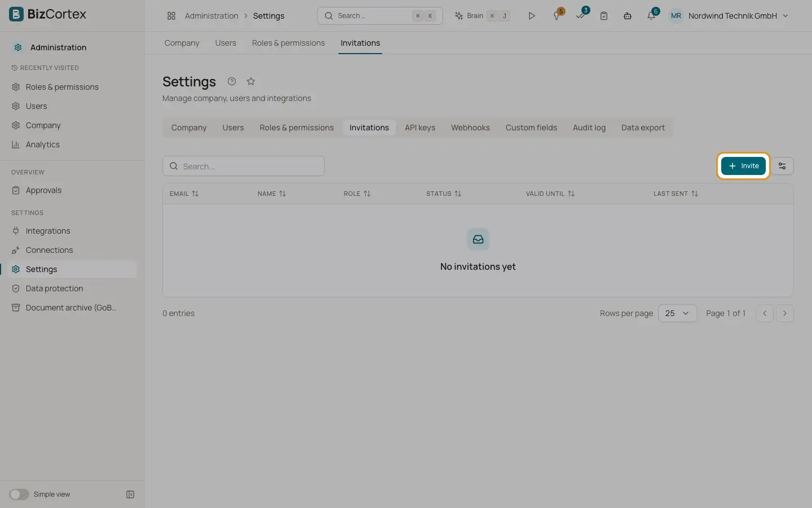Go to the previous page of results
The width and height of the screenshot is (812, 508).
coord(765,313)
